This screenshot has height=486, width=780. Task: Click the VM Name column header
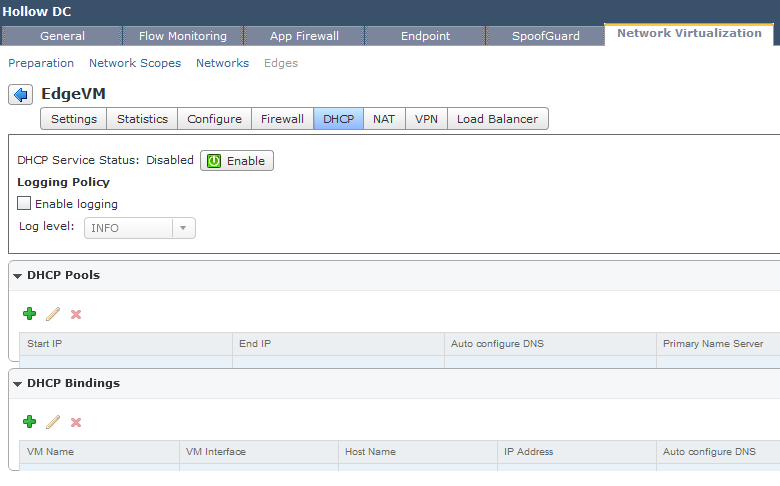coord(98,452)
